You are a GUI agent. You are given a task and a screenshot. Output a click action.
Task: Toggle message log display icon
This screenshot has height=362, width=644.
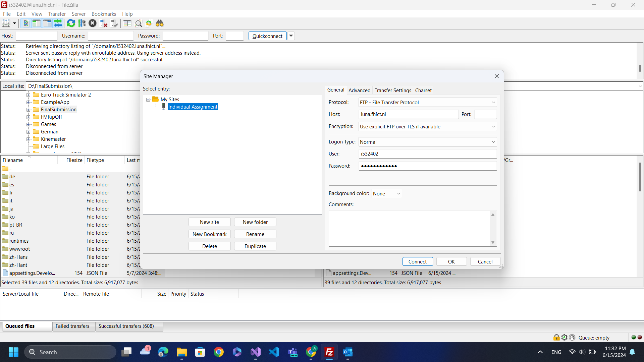click(x=25, y=23)
